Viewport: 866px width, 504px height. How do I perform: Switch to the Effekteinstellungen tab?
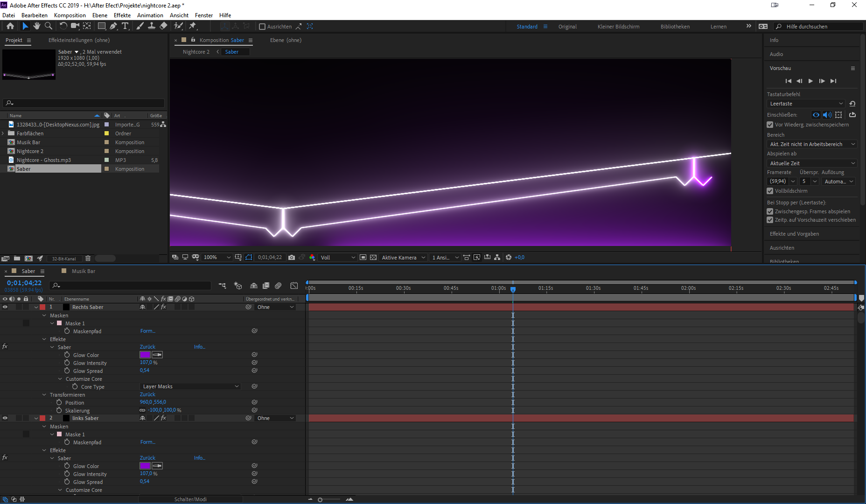pos(79,40)
